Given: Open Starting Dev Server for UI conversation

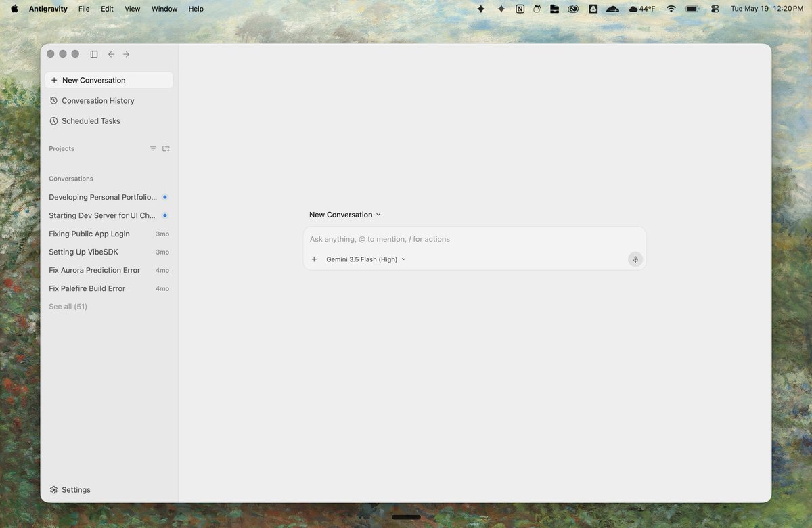Looking at the screenshot, I should 109,215.
